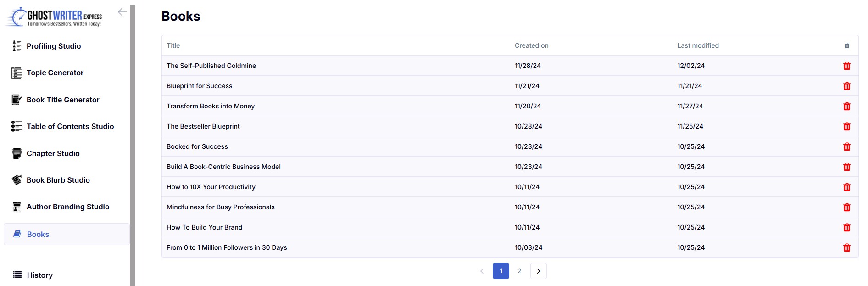Click trash icon for Blueprint for Success
Image resolution: width=868 pixels, height=286 pixels.
847,86
